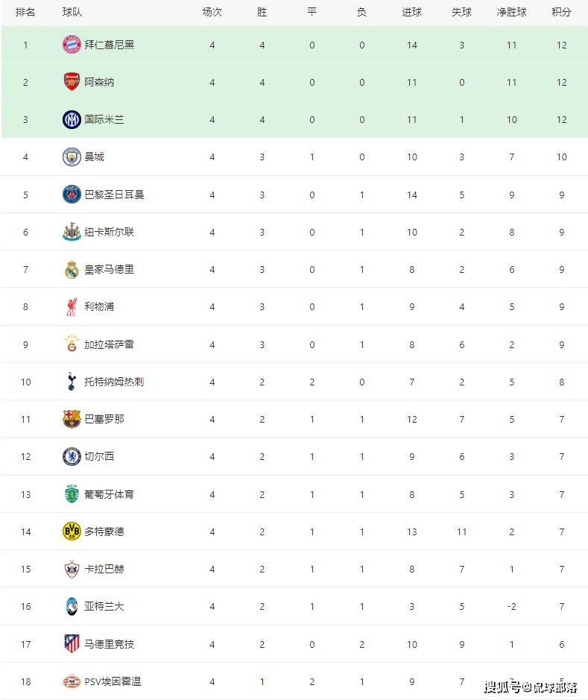Click the Borussia Dortmund BVB logo
The image size is (588, 700).
72,531
